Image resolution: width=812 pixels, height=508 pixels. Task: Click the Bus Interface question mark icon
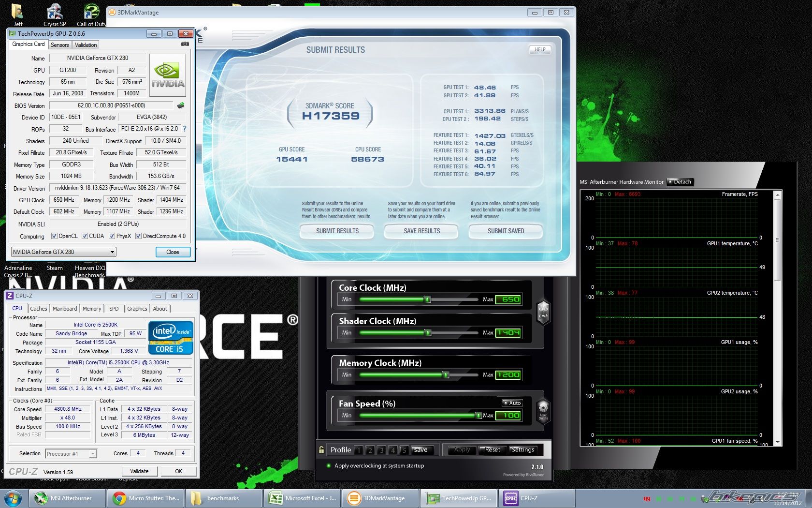[x=184, y=129]
